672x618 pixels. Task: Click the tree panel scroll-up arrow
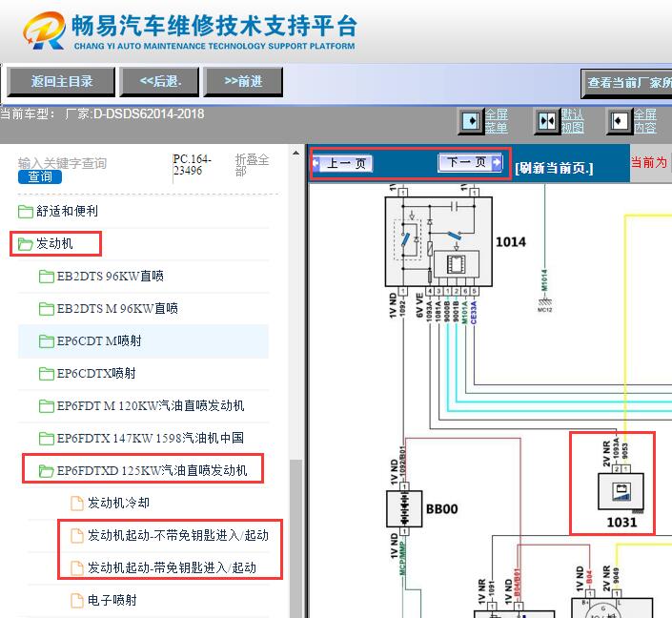295,153
